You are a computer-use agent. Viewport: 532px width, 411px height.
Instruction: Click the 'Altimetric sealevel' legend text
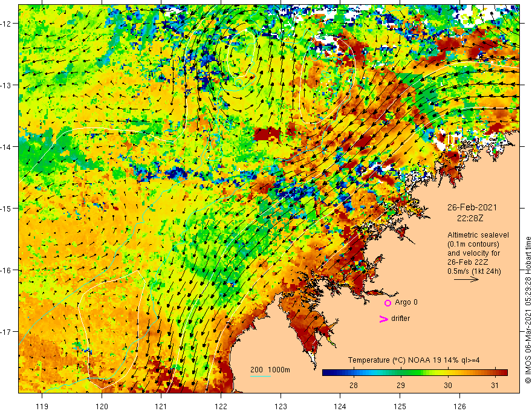478,235
